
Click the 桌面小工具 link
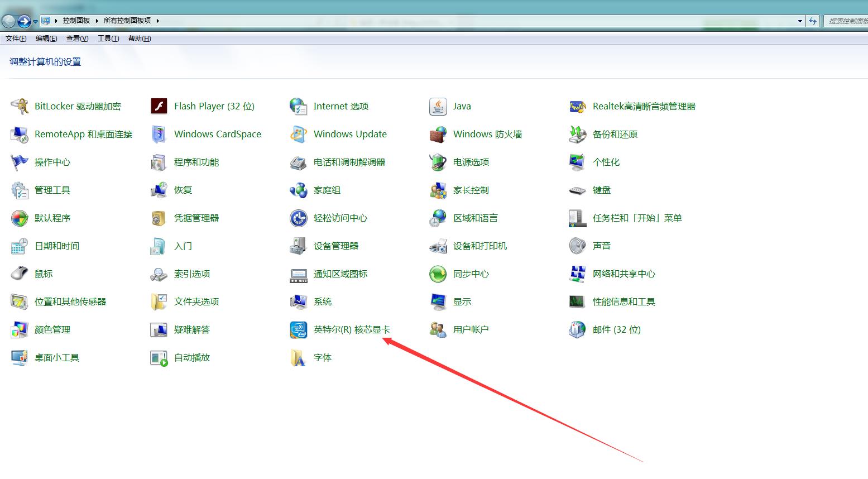coord(57,357)
